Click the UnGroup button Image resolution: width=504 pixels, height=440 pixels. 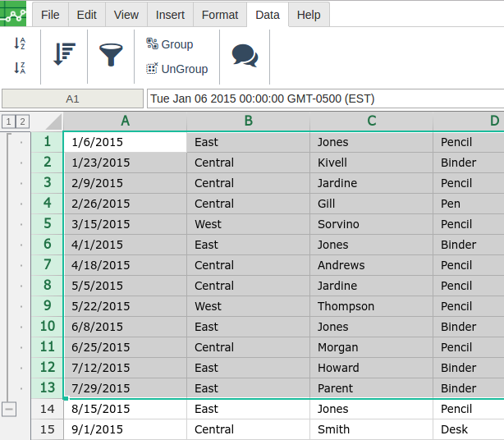tap(176, 69)
